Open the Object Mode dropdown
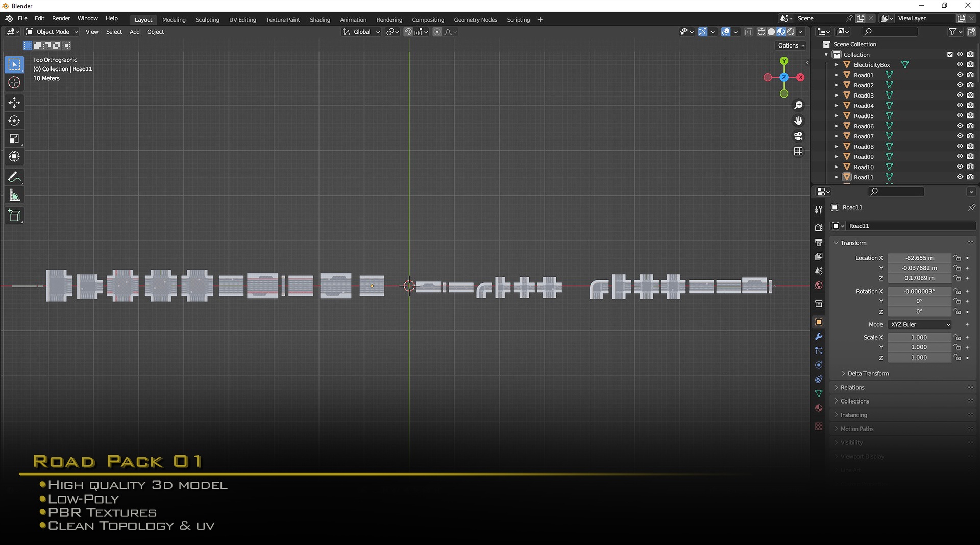 pos(52,32)
